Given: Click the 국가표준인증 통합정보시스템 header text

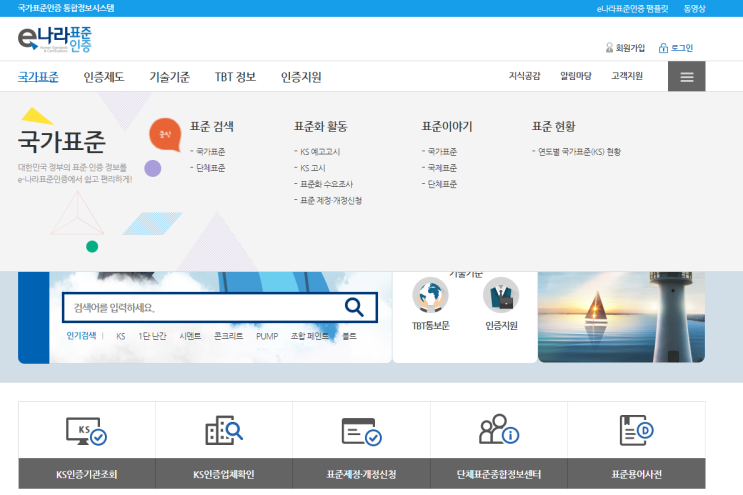Looking at the screenshot, I should point(66,8).
